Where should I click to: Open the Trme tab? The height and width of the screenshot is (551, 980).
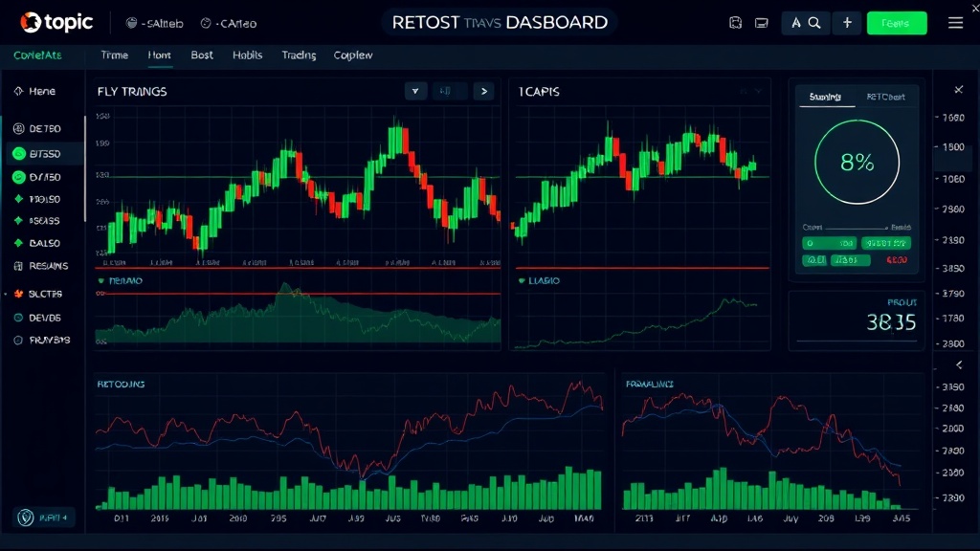(x=115, y=55)
